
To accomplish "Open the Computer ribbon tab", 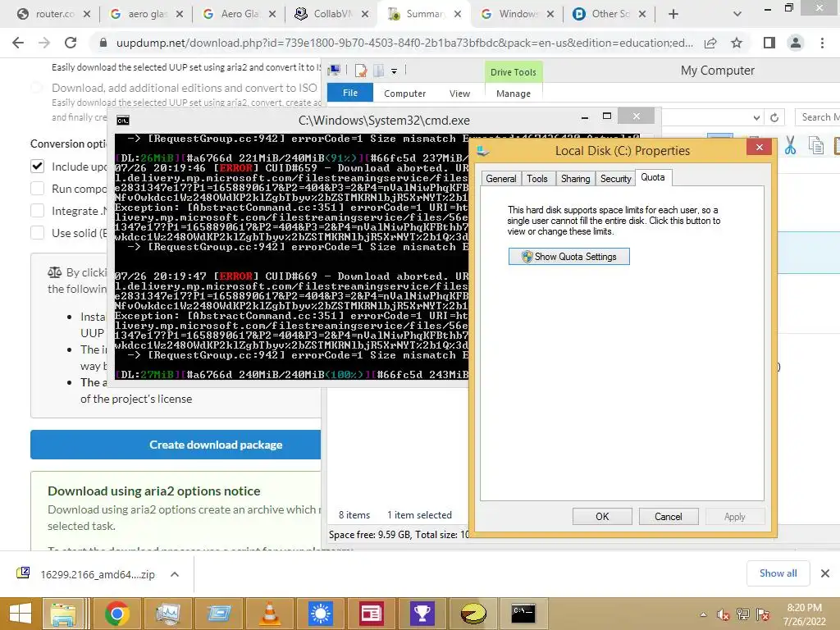I will click(x=404, y=94).
